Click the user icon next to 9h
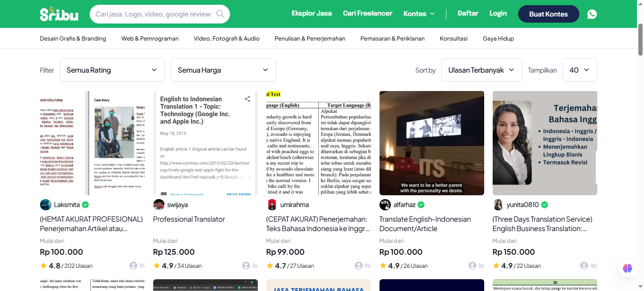The height and width of the screenshot is (291, 644). click(x=359, y=266)
